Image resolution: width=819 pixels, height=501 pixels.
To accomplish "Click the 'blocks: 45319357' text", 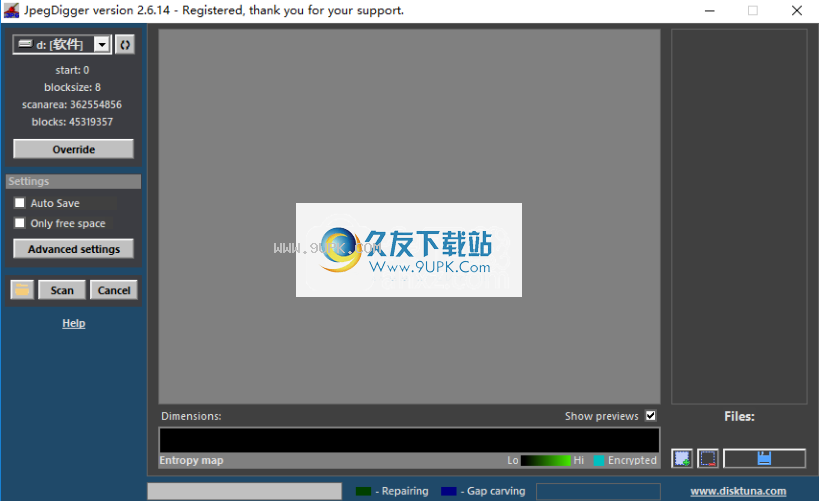I will pos(72,122).
